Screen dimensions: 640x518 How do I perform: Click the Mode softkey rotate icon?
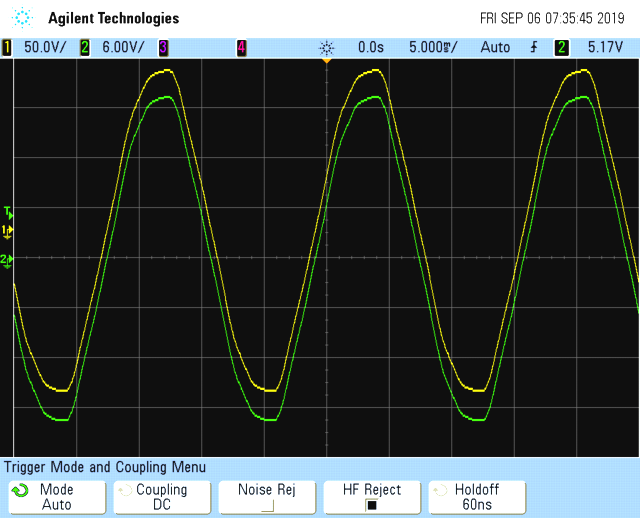point(20,490)
